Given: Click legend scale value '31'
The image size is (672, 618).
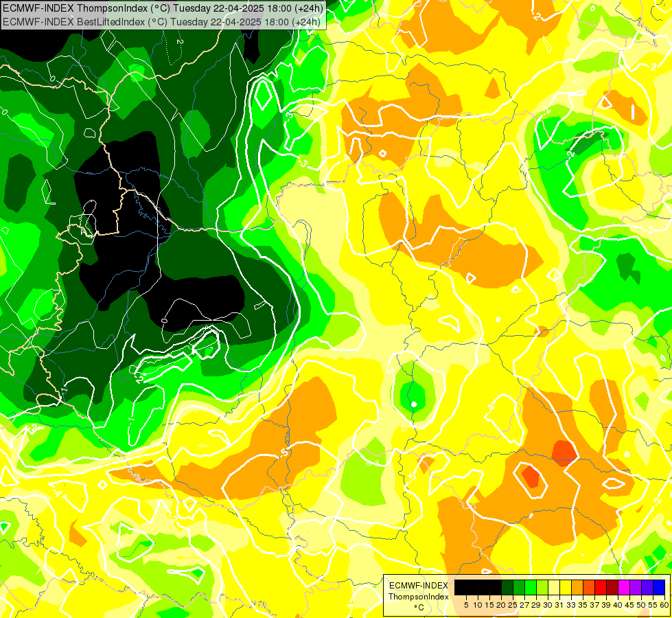Looking at the screenshot, I should click(559, 605).
